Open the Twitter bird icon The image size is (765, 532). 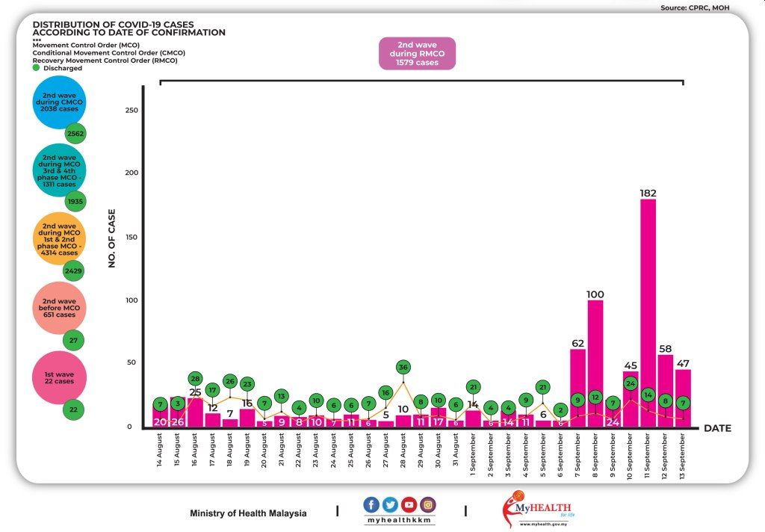point(390,504)
